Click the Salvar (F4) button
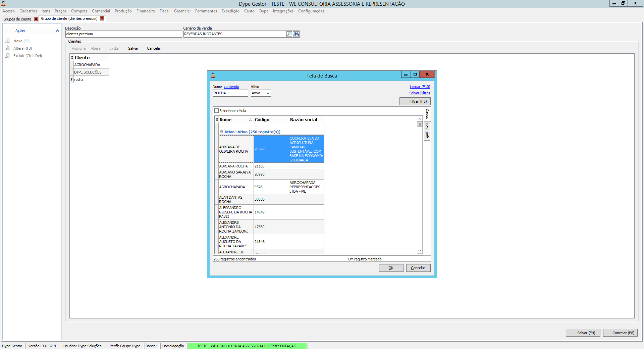644x349 pixels. pos(583,333)
